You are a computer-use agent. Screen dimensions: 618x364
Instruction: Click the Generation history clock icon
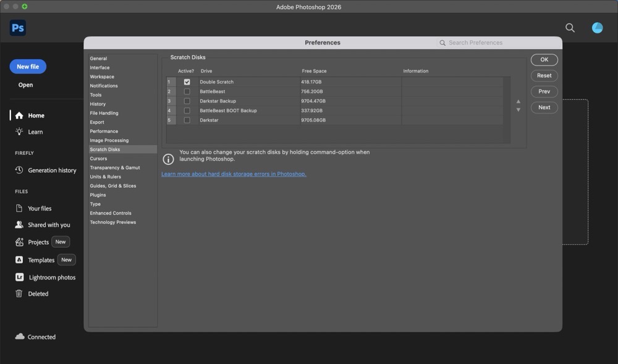pos(19,170)
